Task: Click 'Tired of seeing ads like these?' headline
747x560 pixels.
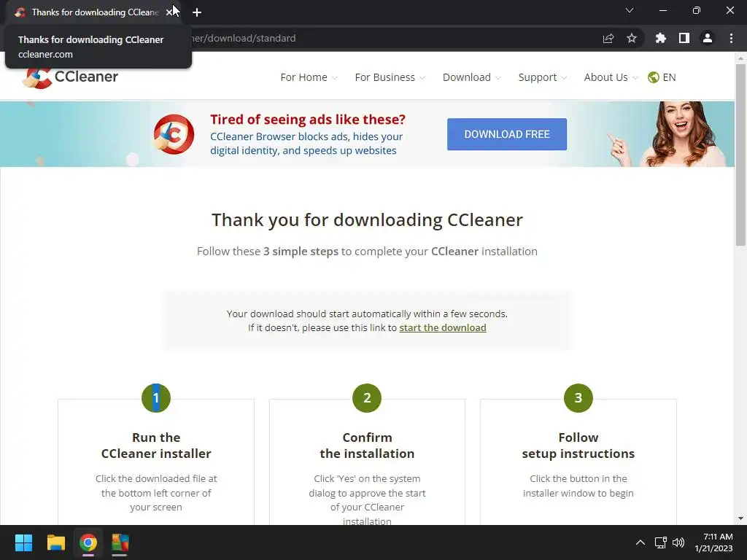Action: [308, 119]
